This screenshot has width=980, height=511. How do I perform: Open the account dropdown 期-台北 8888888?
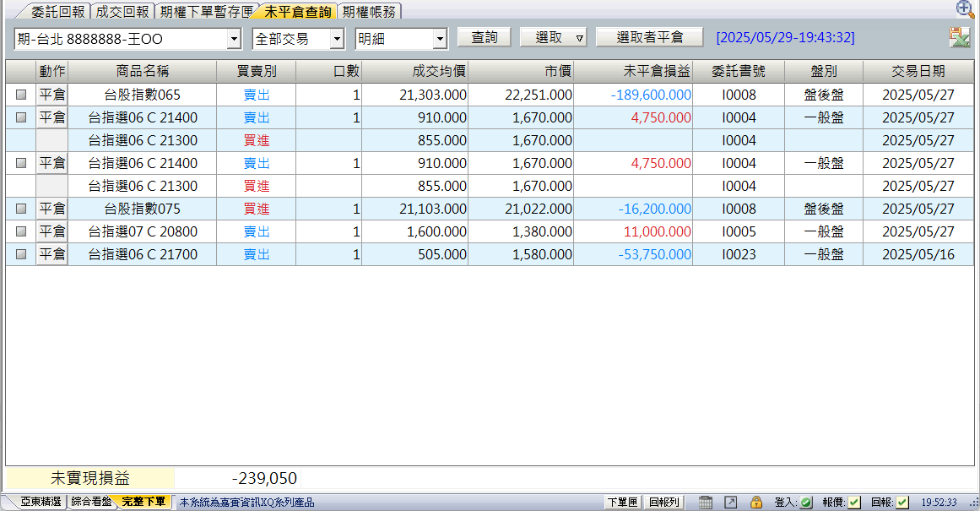[x=234, y=39]
